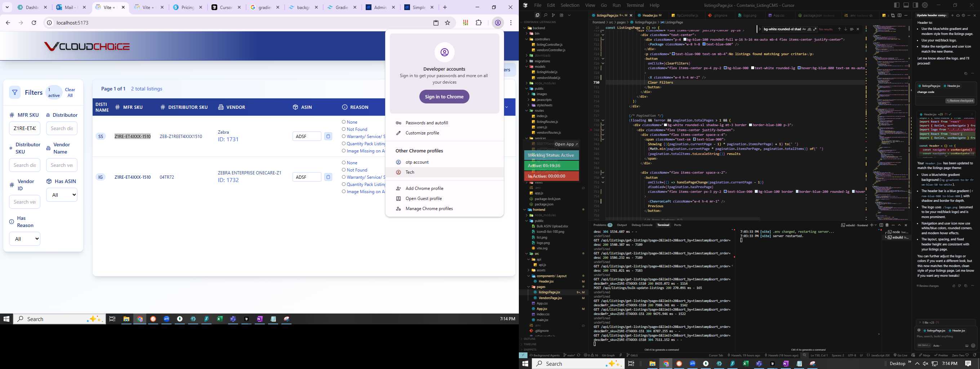Image resolution: width=980 pixels, height=369 pixels.
Task: Open the Extensions icon in Cursor sidebar
Action: [561, 15]
